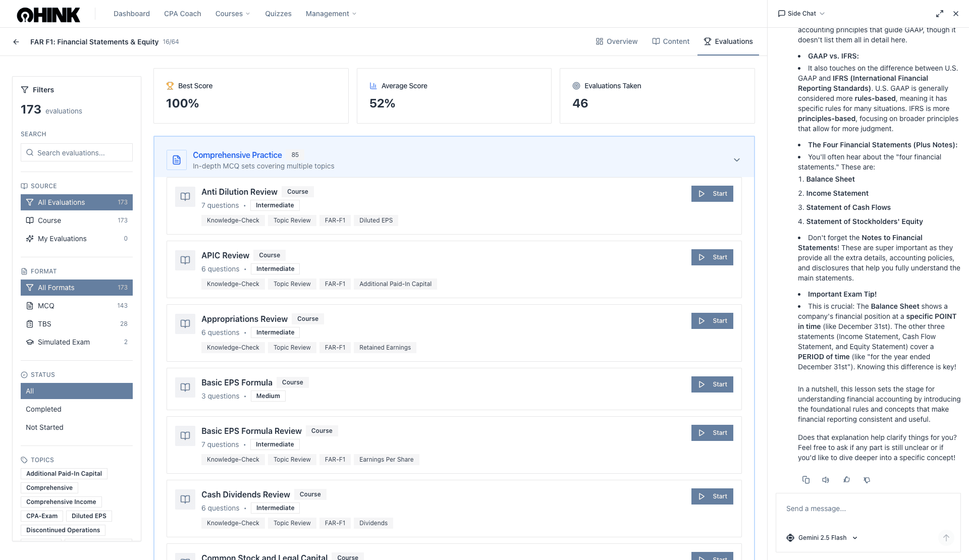
Task: Open the Courses dropdown menu
Action: click(x=232, y=14)
